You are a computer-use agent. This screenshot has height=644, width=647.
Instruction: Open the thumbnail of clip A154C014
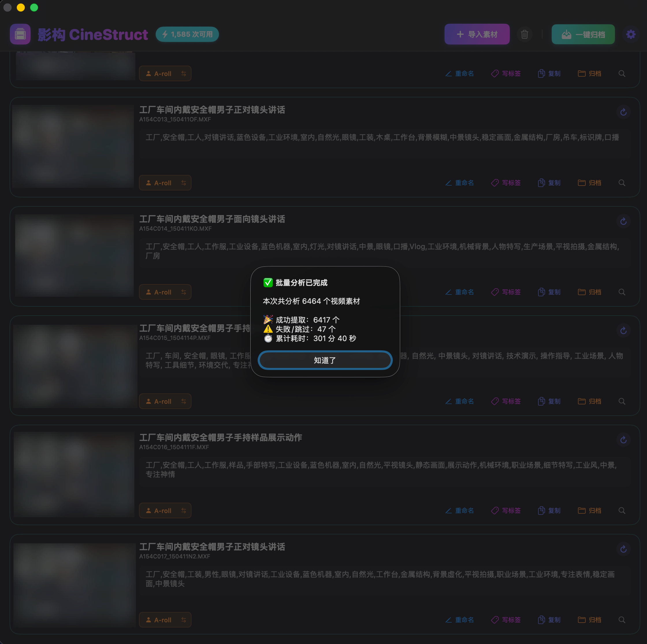pos(74,255)
